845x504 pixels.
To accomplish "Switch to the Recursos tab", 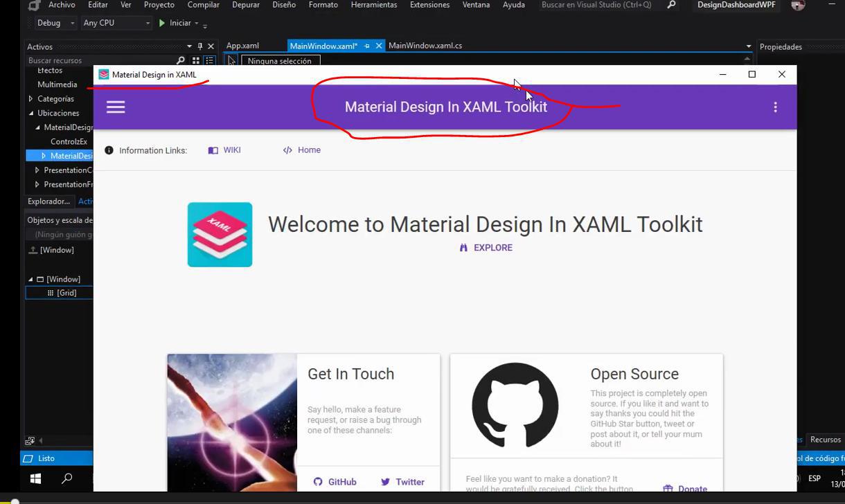I will tap(826, 440).
